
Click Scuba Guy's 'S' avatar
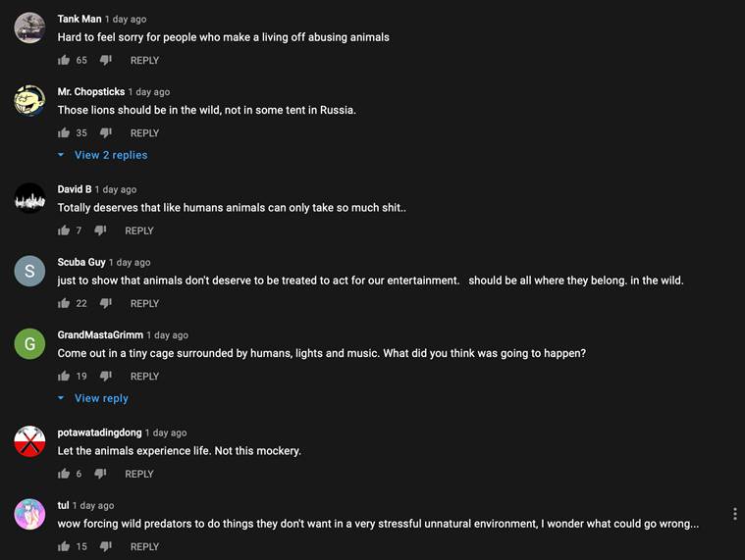coord(29,271)
